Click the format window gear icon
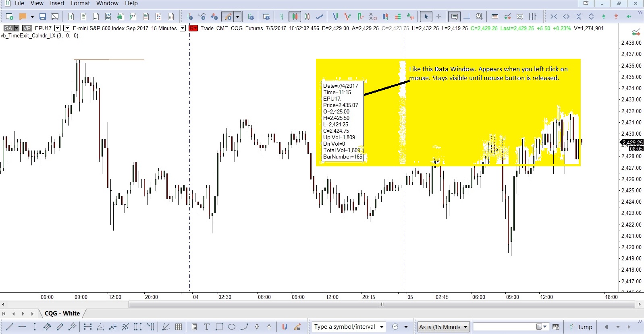Image resolution: width=644 pixels, height=334 pixels. 266,16
